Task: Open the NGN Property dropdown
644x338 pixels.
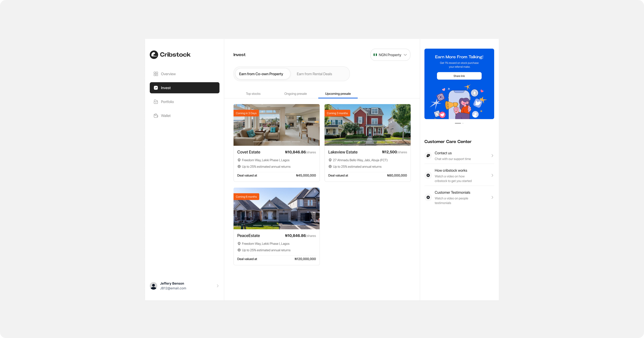Action: tap(390, 55)
